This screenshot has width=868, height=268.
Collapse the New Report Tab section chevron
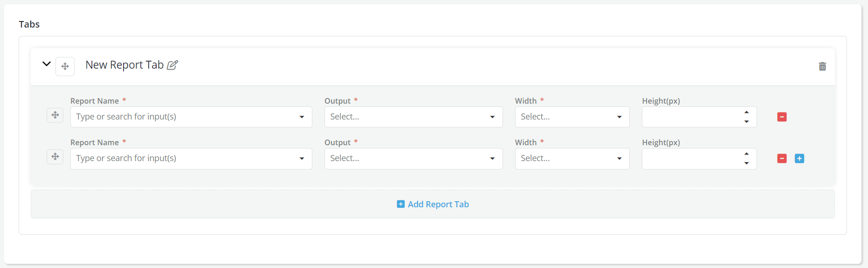[x=47, y=64]
